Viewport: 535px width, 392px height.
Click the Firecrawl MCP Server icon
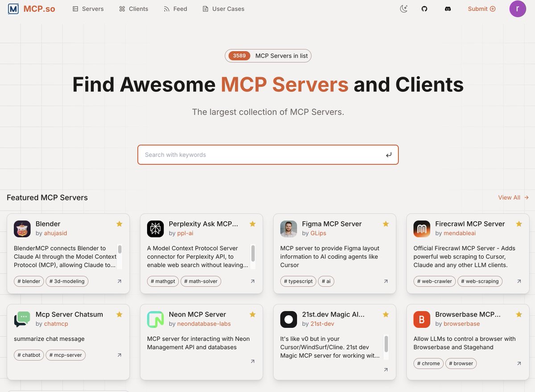tap(422, 229)
